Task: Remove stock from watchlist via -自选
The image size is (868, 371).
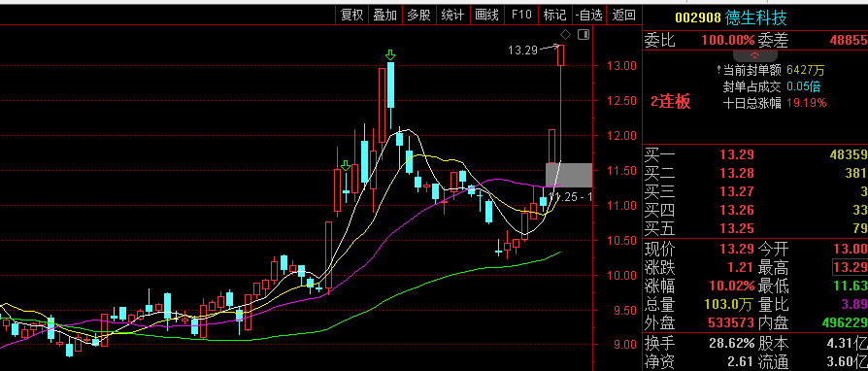Action: 589,15
